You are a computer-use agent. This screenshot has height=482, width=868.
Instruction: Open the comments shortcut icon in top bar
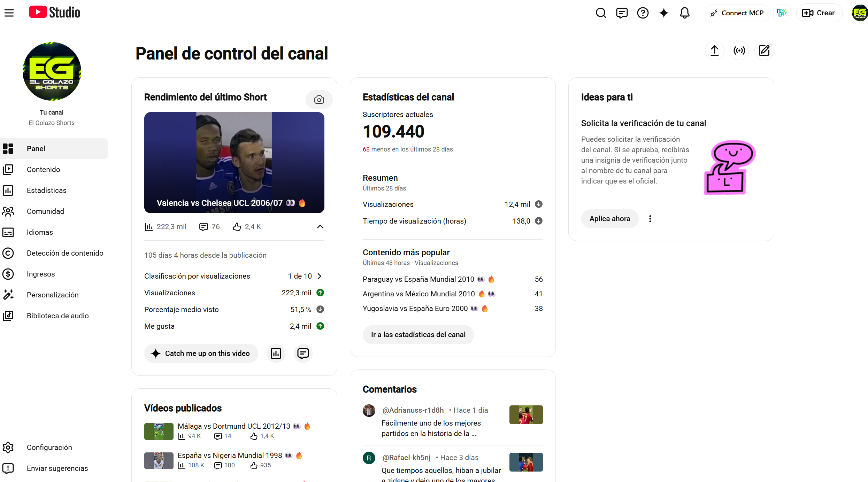click(x=622, y=13)
